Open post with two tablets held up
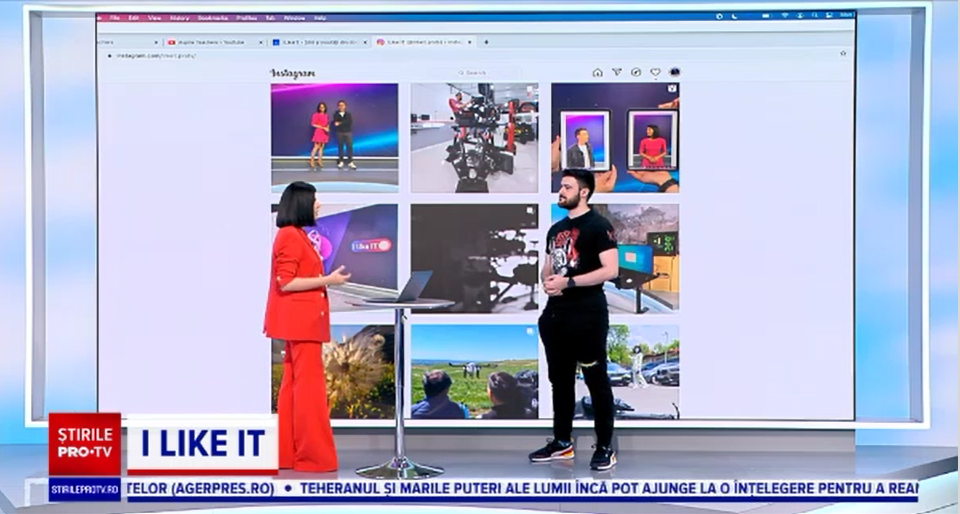The image size is (960, 514). point(615,138)
